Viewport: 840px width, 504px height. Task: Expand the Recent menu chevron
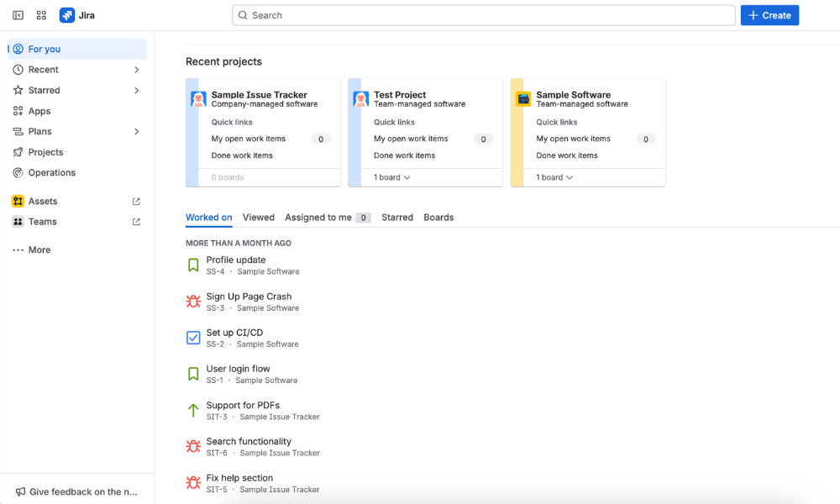click(137, 70)
